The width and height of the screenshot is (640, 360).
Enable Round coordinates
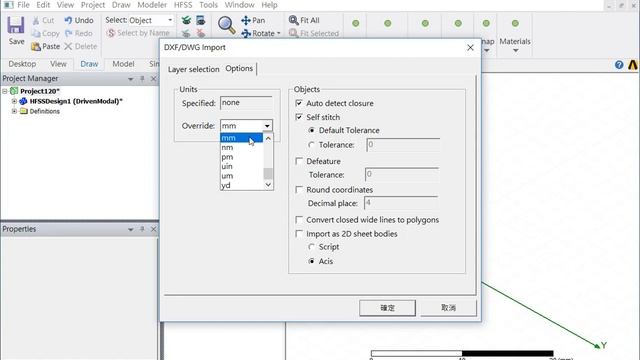299,190
